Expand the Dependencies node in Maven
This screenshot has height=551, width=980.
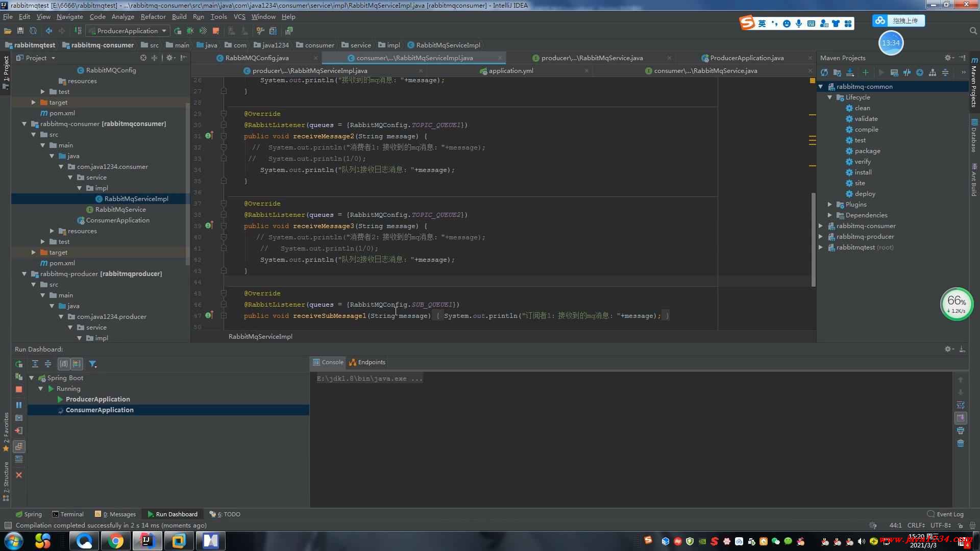tap(830, 215)
